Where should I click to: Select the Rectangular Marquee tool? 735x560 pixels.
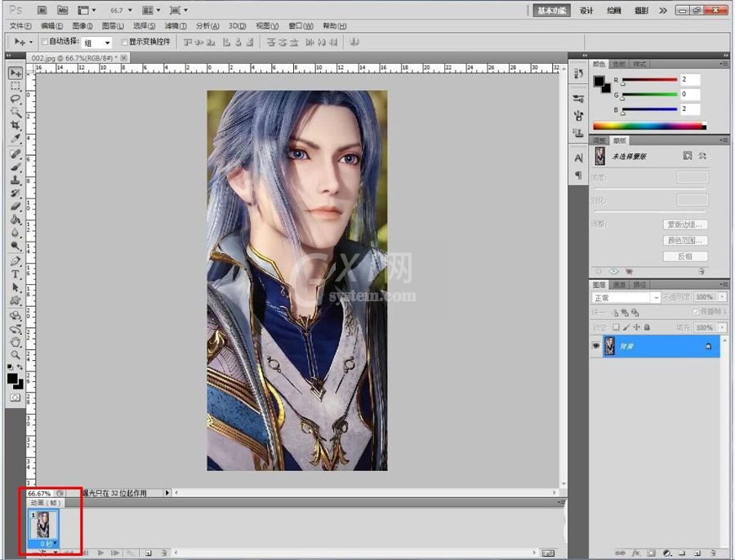[x=16, y=86]
